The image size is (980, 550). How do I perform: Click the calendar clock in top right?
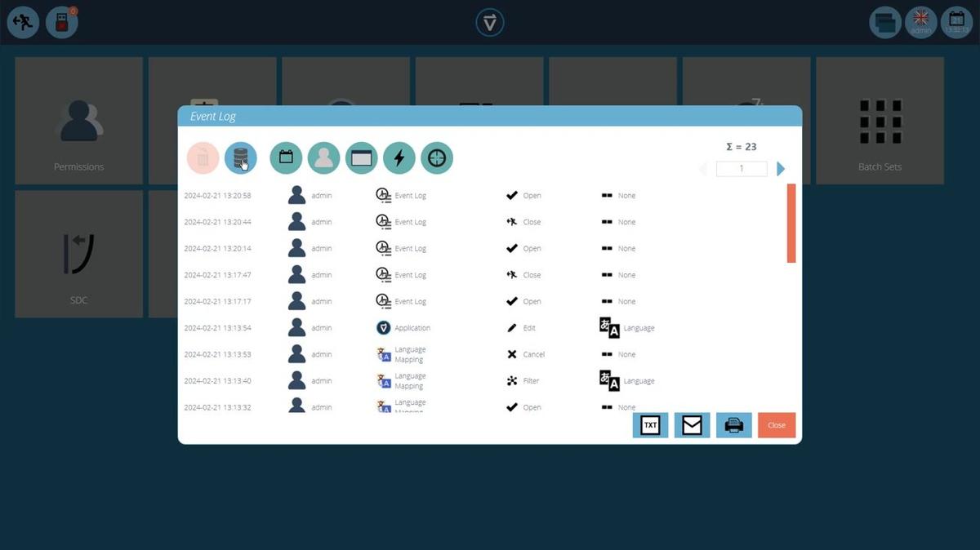pyautogui.click(x=956, y=23)
